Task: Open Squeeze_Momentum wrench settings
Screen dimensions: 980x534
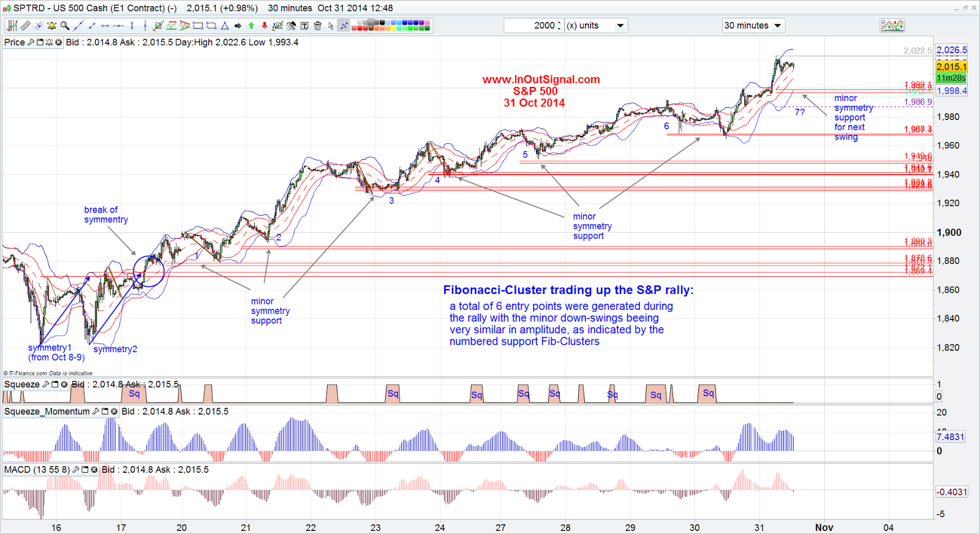Action: [96, 412]
